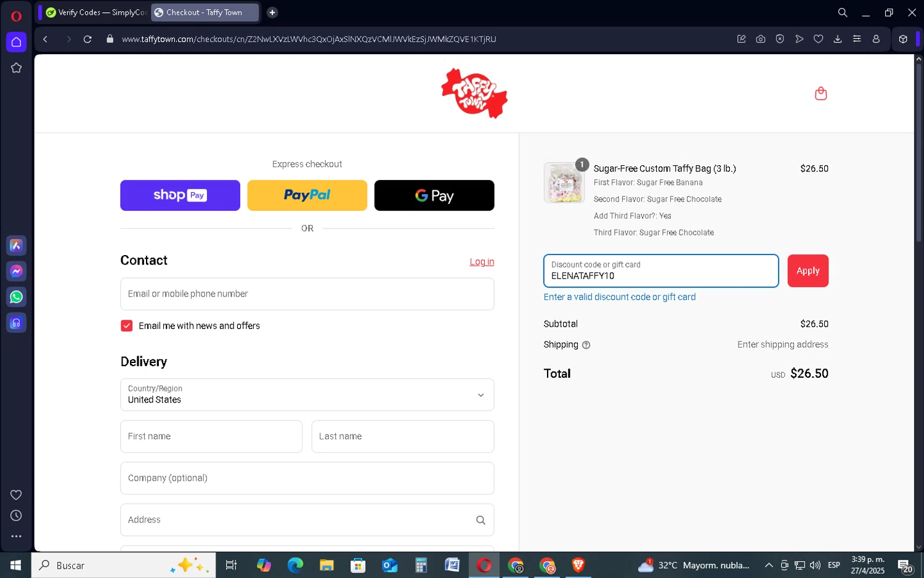The width and height of the screenshot is (924, 578).
Task: Open Word from taskbar
Action: [452, 565]
